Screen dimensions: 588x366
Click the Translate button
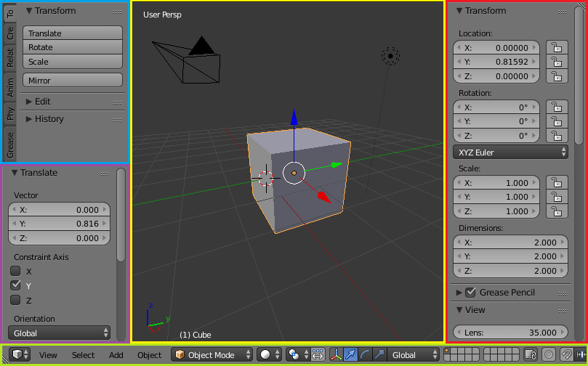coord(73,33)
